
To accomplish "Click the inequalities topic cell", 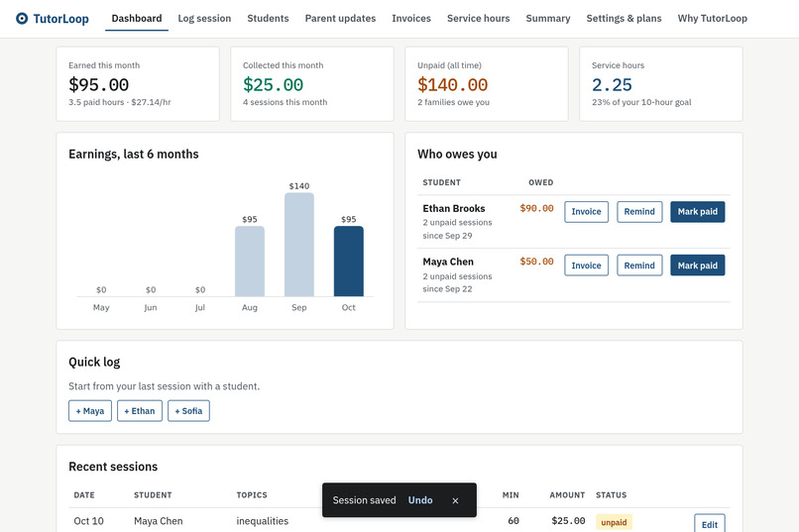I will [x=263, y=521].
